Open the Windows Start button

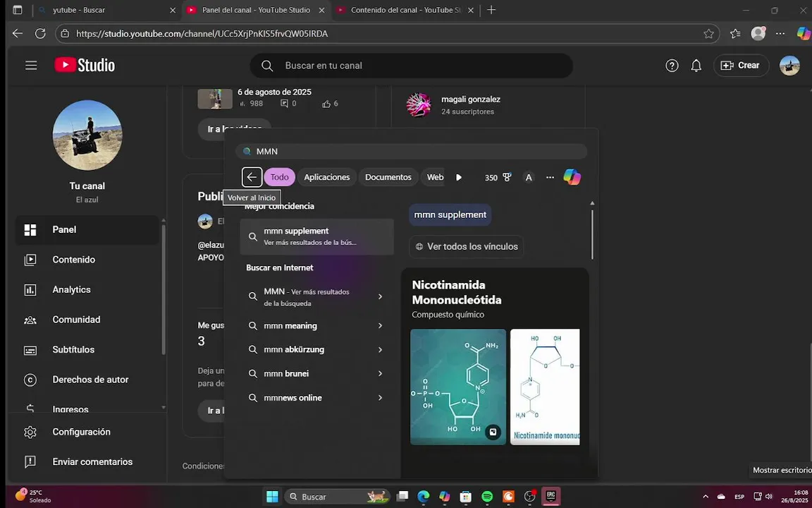tap(272, 497)
